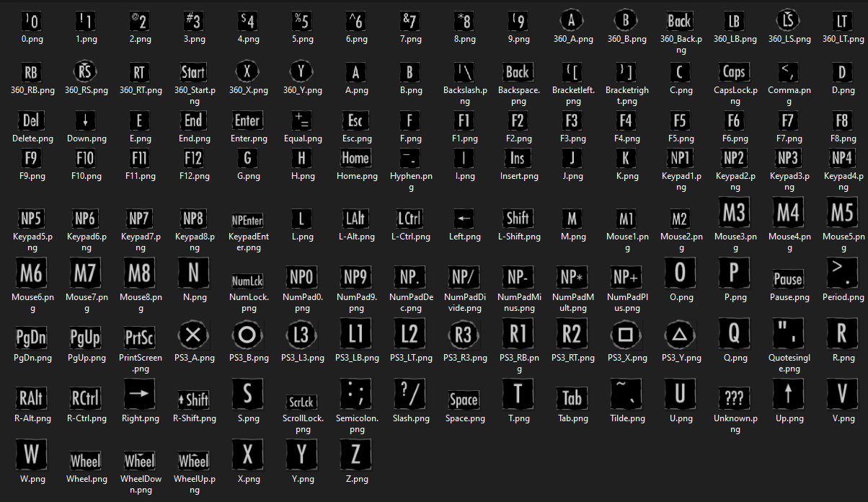Viewport: 868px width, 502px height.
Task: Click the R-Shift.png key icon
Action: [x=193, y=399]
